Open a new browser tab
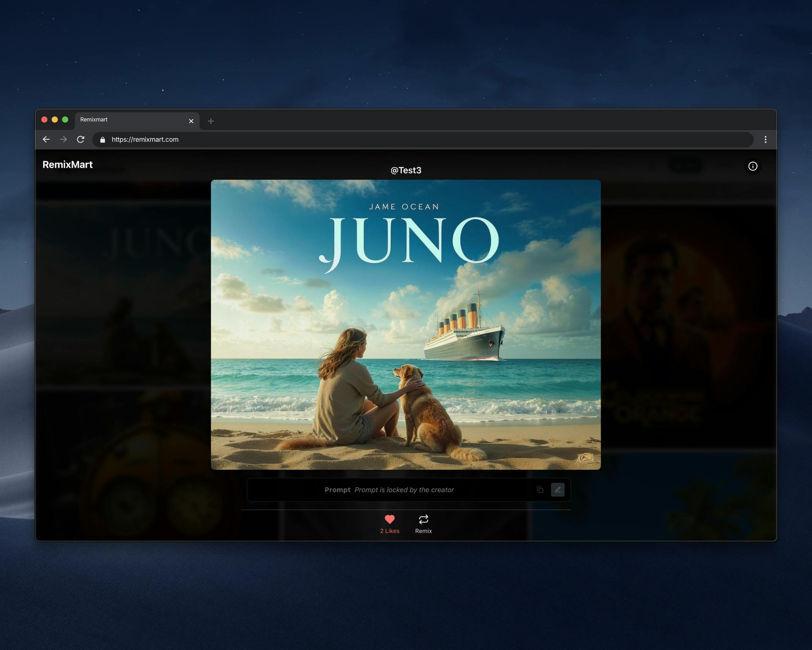812x650 pixels. point(211,121)
